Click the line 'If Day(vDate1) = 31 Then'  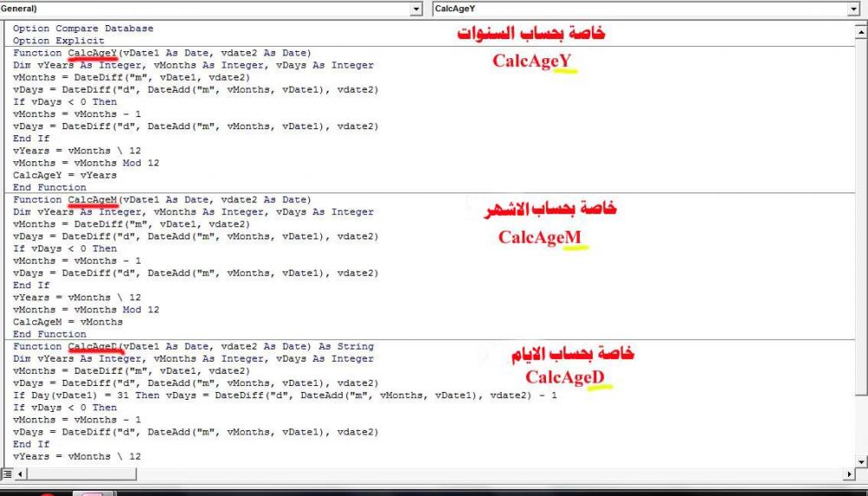click(x=285, y=395)
